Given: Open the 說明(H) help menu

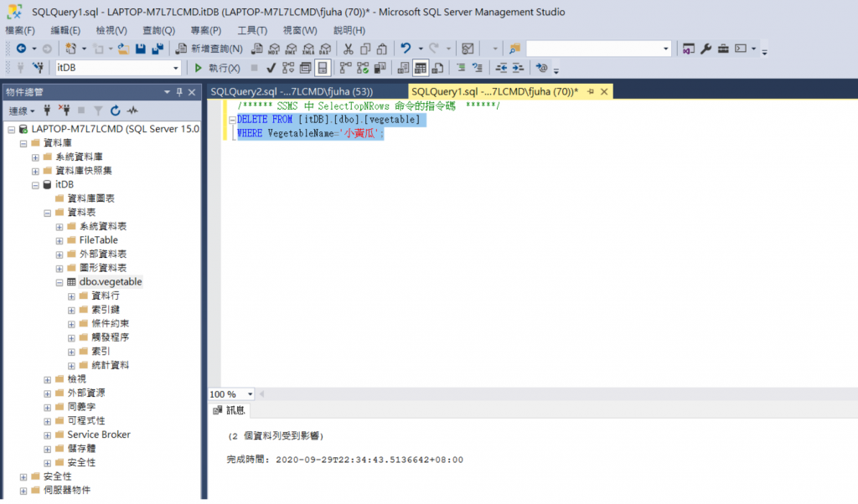Looking at the screenshot, I should pyautogui.click(x=349, y=31).
